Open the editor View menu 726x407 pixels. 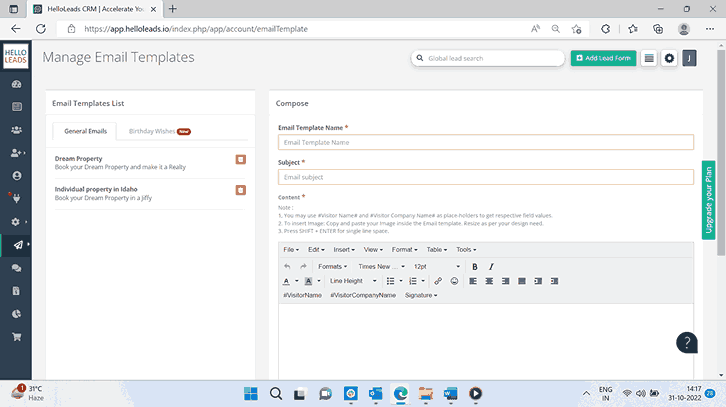[x=373, y=250]
